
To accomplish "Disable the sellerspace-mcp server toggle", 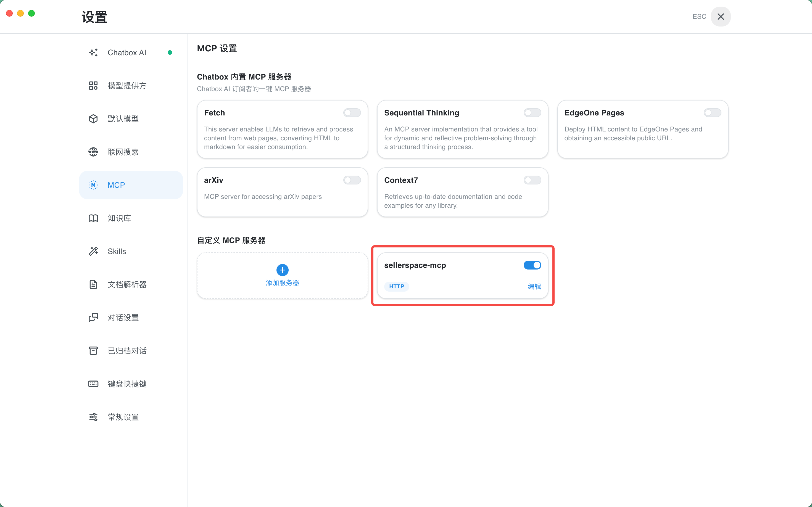I will [x=532, y=265].
